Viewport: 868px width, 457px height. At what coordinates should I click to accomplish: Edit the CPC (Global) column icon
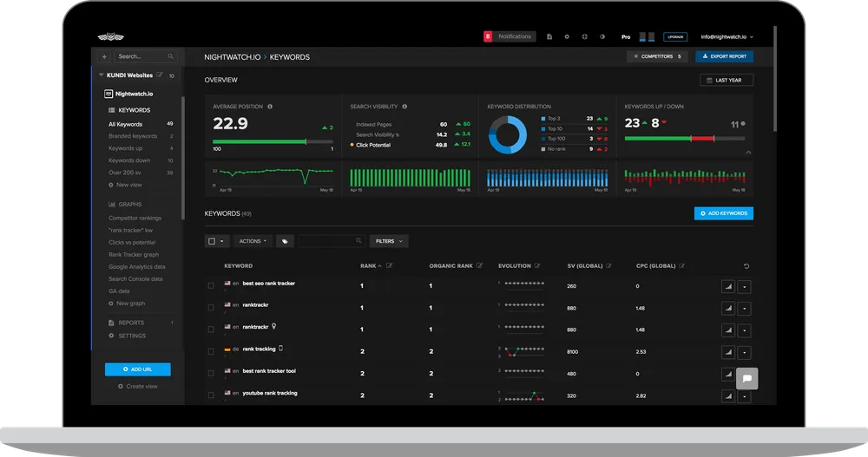682,265
